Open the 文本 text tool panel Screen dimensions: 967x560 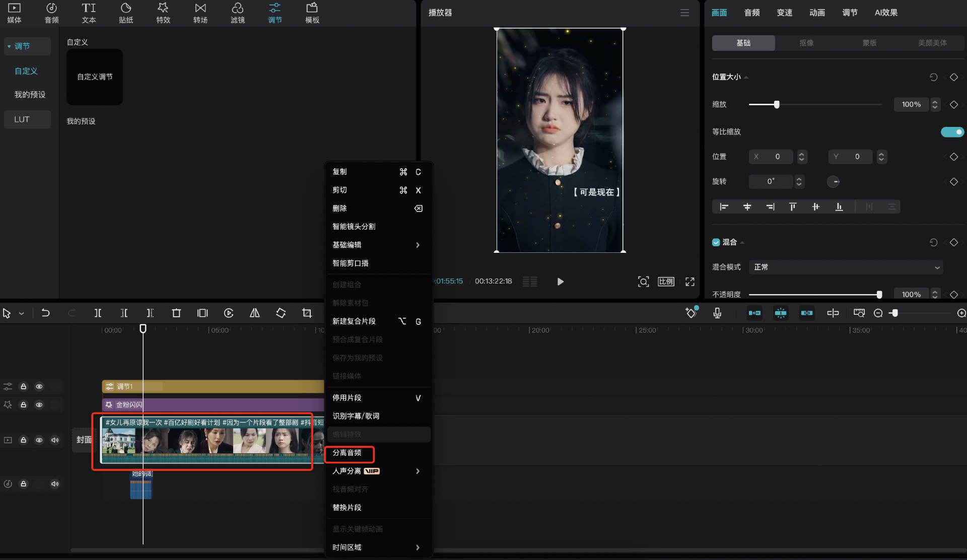[x=89, y=13]
